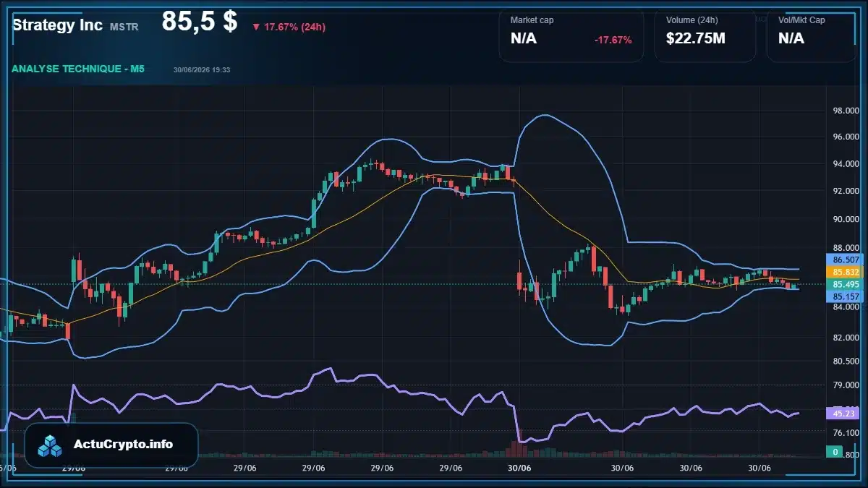Image resolution: width=868 pixels, height=488 pixels.
Task: Click the 82.000 price axis label
Action: click(x=846, y=338)
